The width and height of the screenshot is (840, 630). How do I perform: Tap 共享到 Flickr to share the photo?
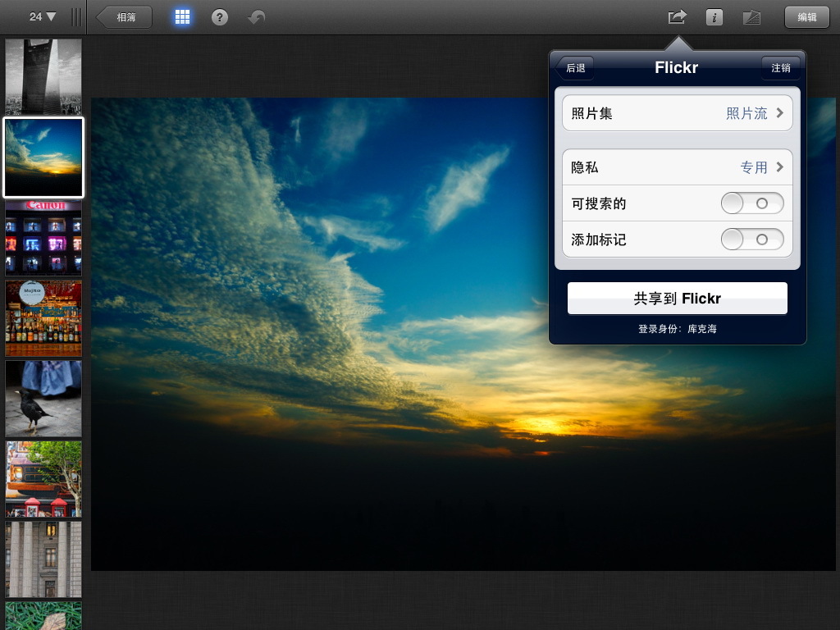pos(677,298)
